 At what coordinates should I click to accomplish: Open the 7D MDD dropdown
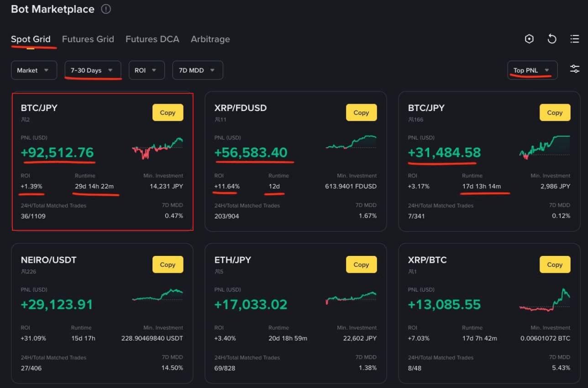(x=197, y=70)
